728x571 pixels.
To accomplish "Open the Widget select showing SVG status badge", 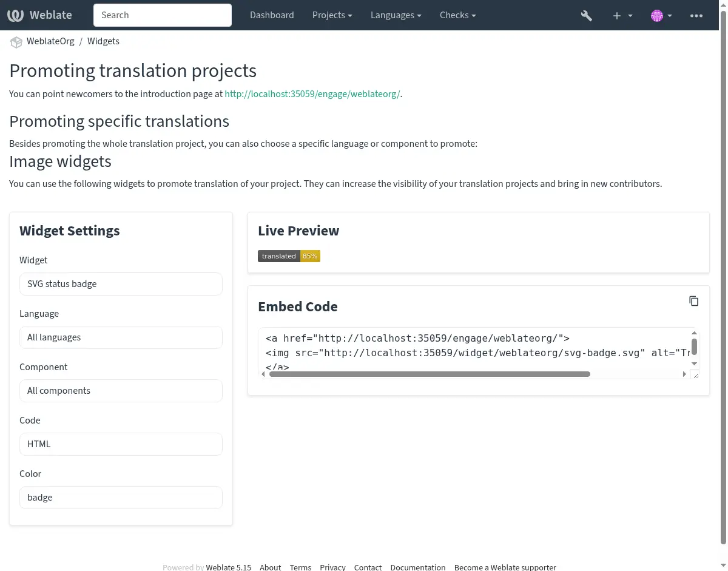I will [121, 284].
